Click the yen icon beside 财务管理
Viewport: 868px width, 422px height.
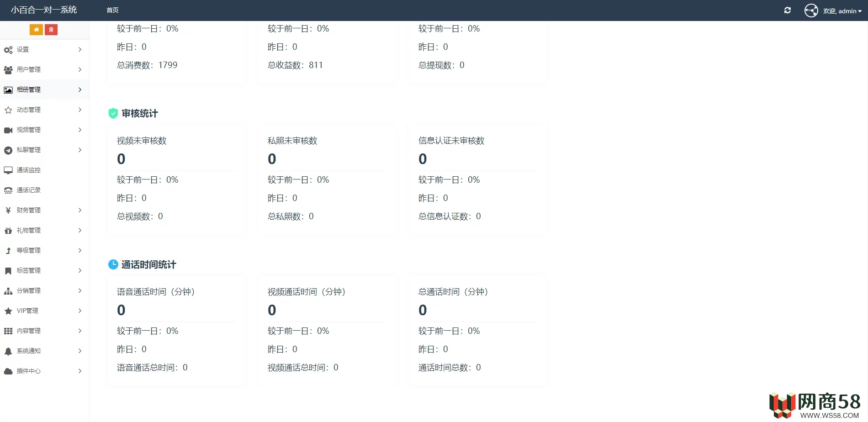pyautogui.click(x=8, y=211)
